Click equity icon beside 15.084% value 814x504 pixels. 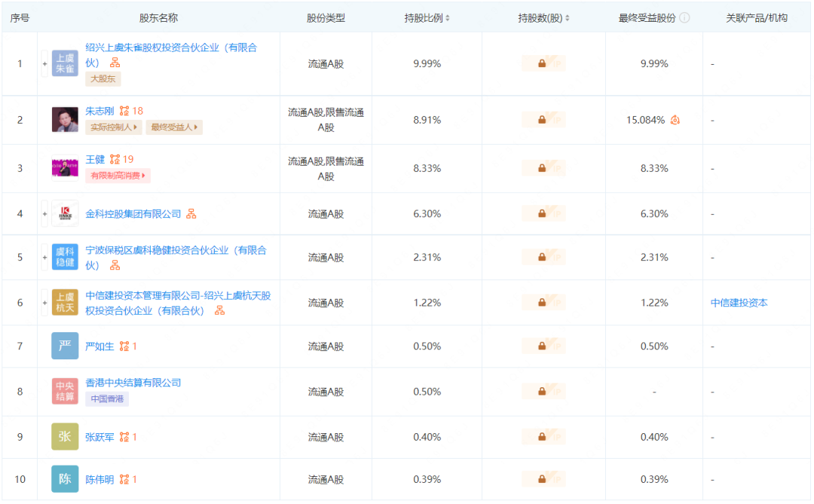pos(675,120)
